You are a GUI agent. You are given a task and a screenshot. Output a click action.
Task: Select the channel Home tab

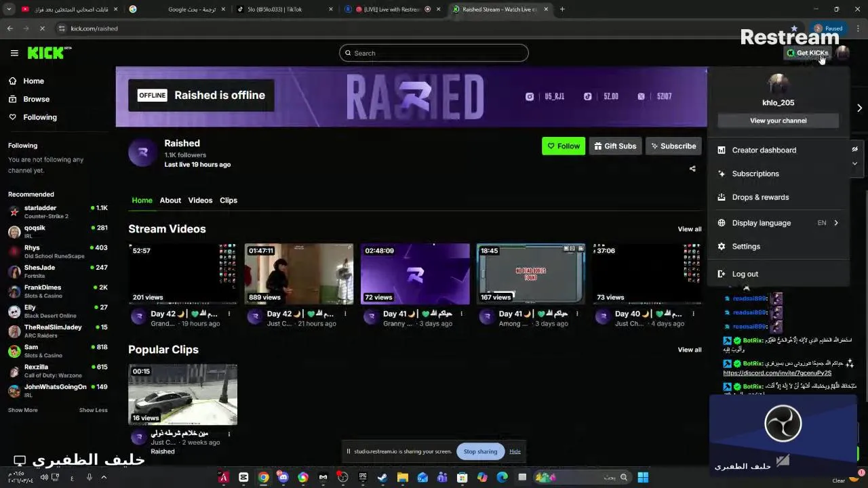pyautogui.click(x=142, y=200)
